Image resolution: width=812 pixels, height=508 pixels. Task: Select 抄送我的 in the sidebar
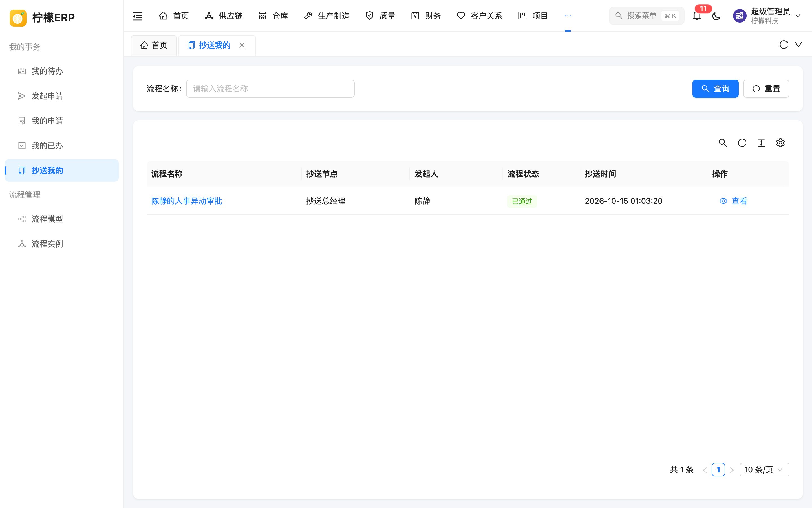62,170
